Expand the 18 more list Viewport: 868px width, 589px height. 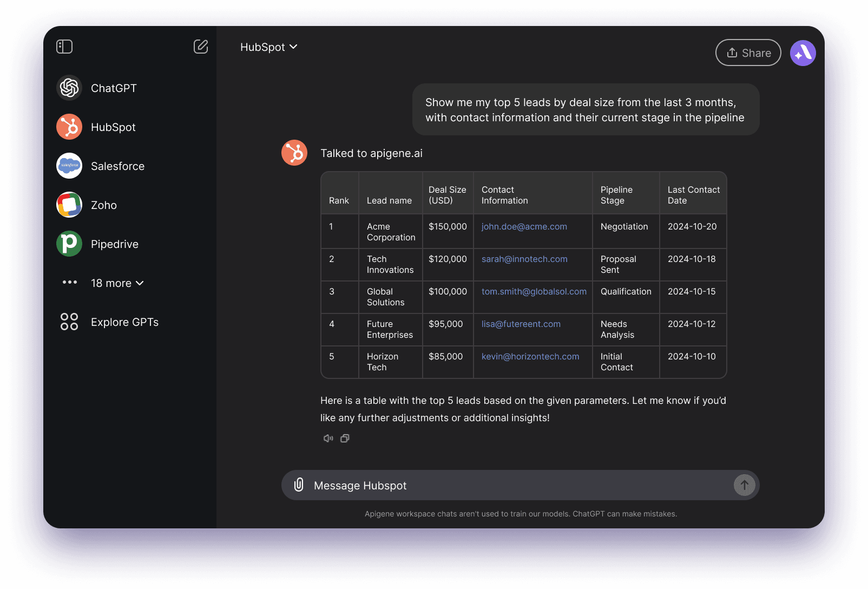(x=117, y=283)
